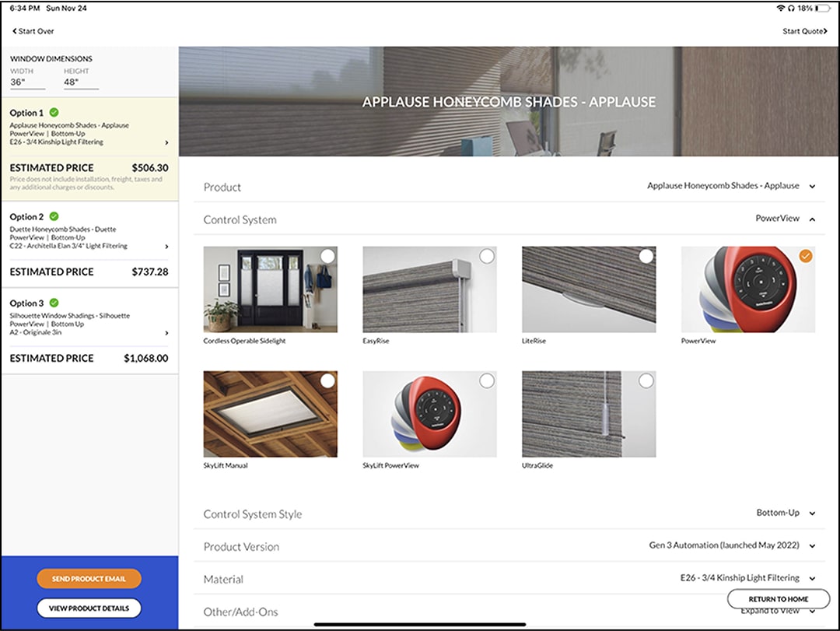Click the SkyLift Manual skylight image
Image resolution: width=840 pixels, height=631 pixels.
click(271, 414)
